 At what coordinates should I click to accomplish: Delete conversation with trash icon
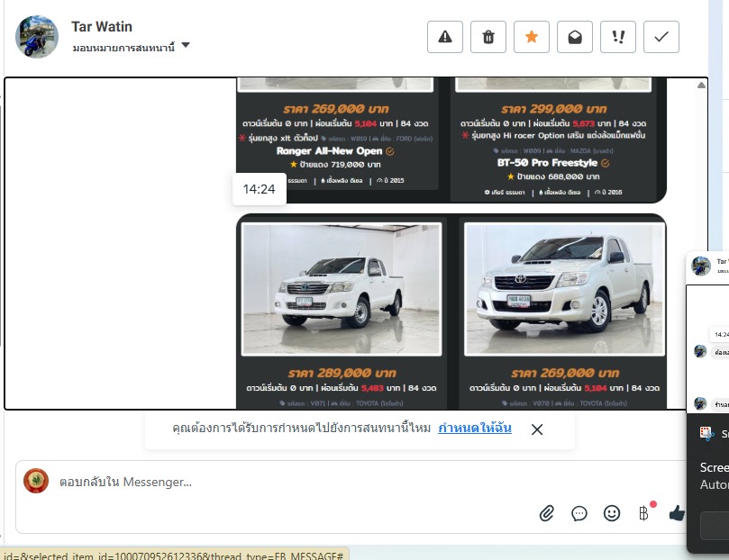[x=488, y=37]
